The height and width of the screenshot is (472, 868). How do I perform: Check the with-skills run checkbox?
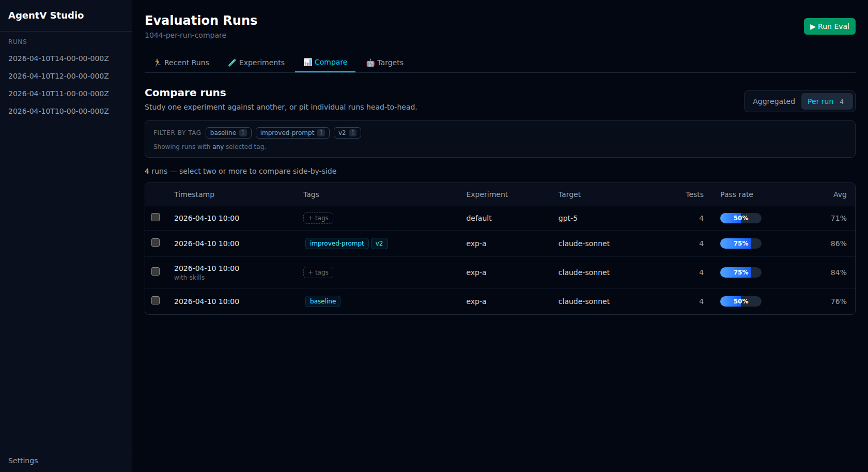coord(156,271)
